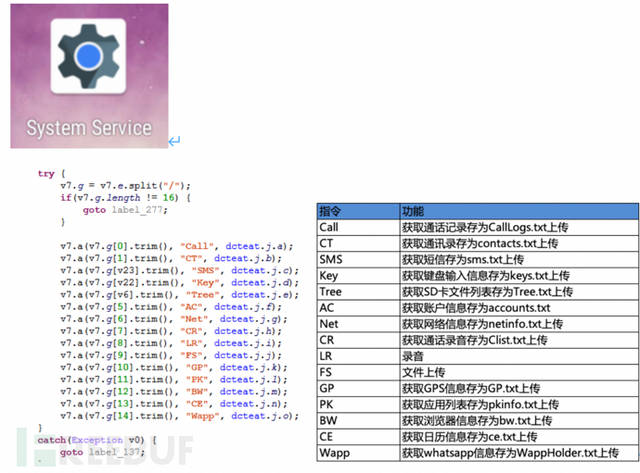
Task: Select the cell mentioning netinfo.txt
Action: pyautogui.click(x=519, y=324)
